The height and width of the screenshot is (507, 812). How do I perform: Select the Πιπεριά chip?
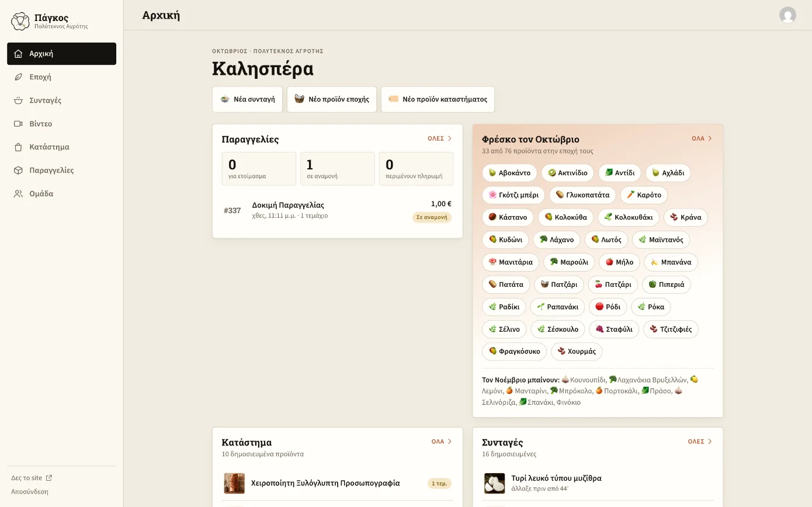click(x=667, y=284)
